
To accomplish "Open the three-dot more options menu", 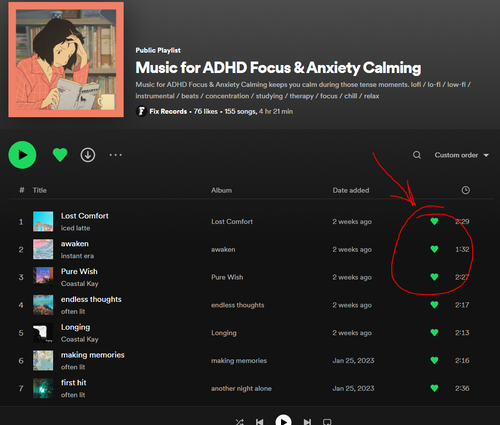I will tap(116, 155).
